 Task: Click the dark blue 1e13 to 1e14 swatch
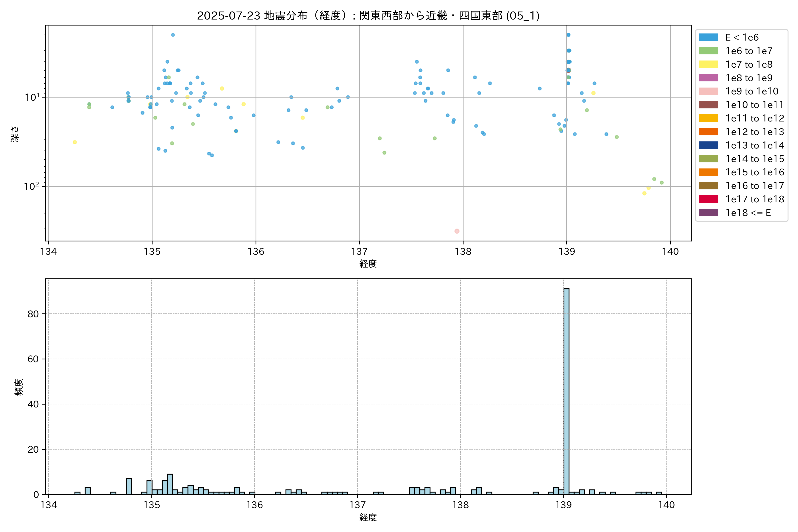[708, 145]
